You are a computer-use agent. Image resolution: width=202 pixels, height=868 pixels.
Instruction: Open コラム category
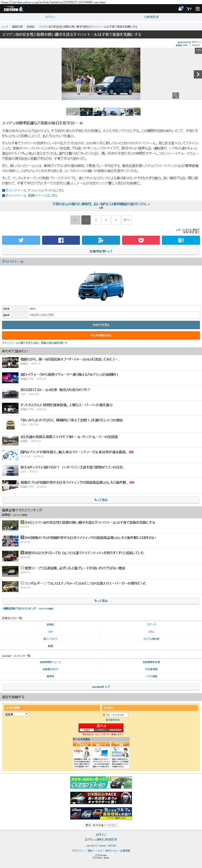point(151,631)
